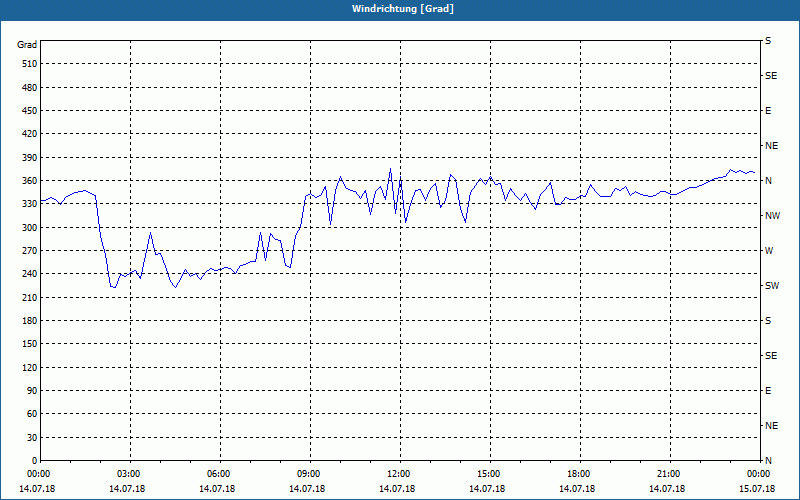Screen dimensions: 800x500
Task: Click the NW compass label
Action: pos(772,216)
